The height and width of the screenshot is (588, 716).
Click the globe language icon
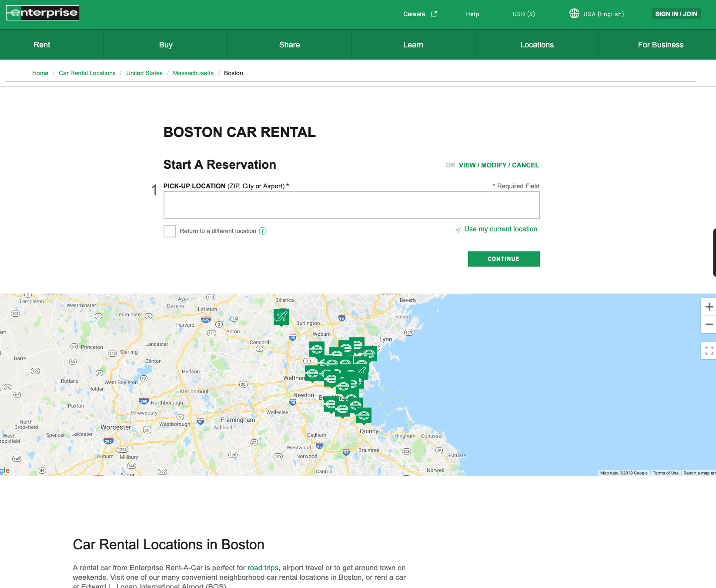click(x=574, y=13)
